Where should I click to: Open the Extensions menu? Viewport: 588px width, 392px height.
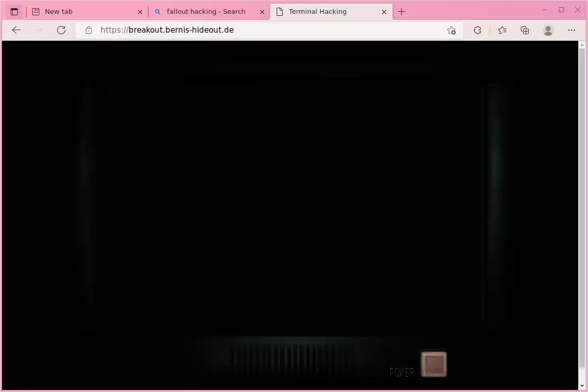pos(477,31)
